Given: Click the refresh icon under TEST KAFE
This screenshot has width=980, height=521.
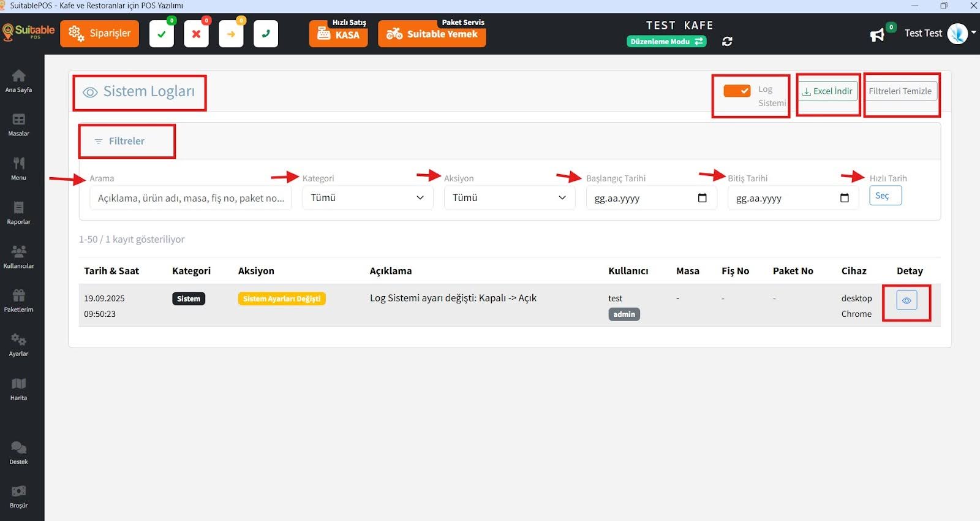Looking at the screenshot, I should pyautogui.click(x=727, y=42).
